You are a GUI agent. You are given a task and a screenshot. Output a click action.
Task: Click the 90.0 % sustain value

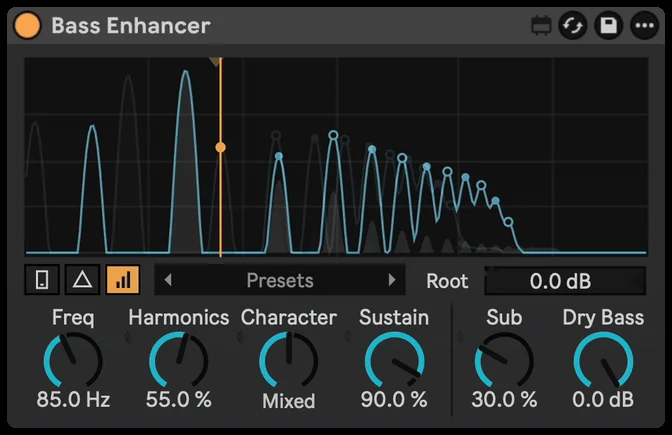point(394,399)
